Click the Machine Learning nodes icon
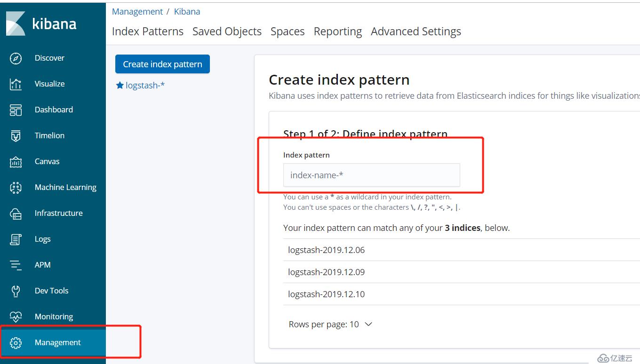The width and height of the screenshot is (640, 364). 16,188
